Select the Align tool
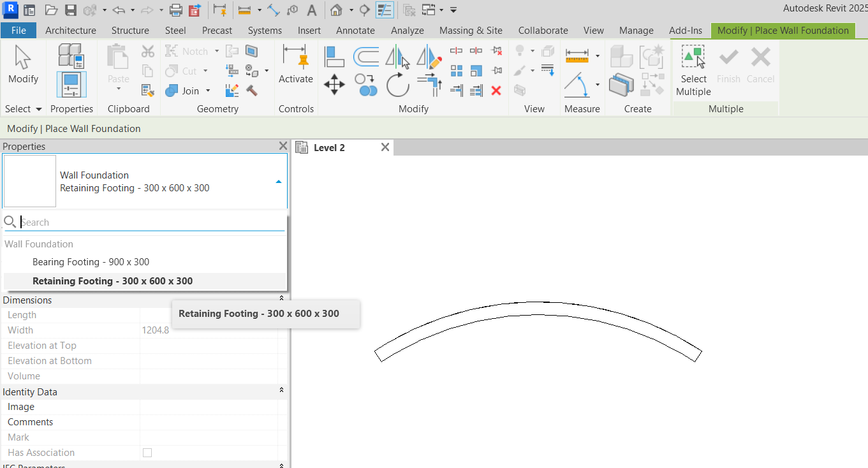 click(x=334, y=57)
